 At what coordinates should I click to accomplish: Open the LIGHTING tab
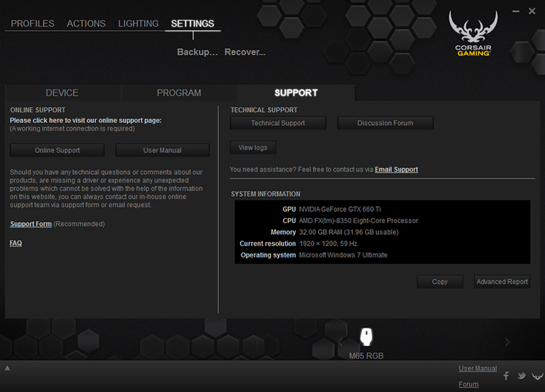[138, 23]
